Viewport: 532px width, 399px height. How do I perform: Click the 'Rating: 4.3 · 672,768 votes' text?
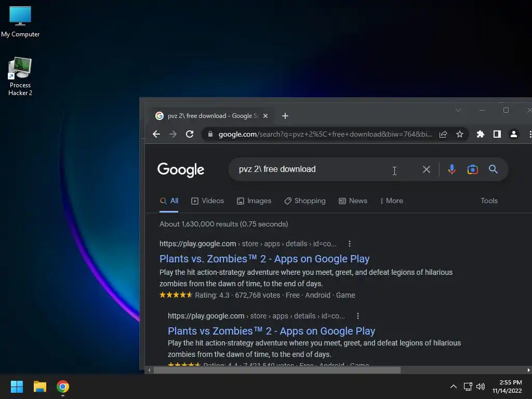pos(237,295)
